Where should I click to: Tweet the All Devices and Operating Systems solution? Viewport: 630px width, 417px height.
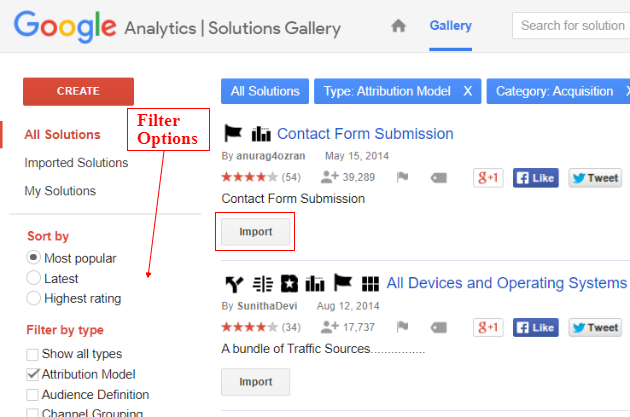(x=595, y=327)
